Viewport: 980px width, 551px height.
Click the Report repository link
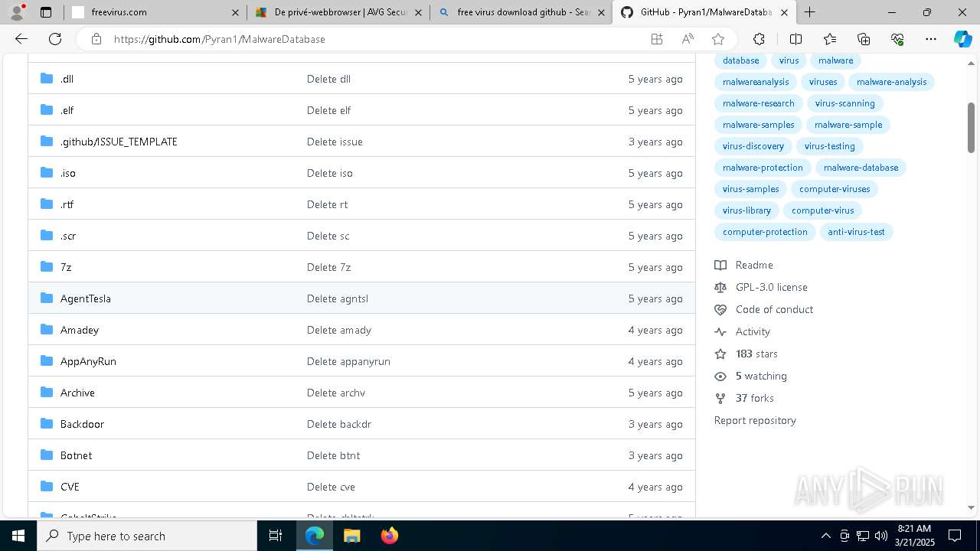coord(755,420)
